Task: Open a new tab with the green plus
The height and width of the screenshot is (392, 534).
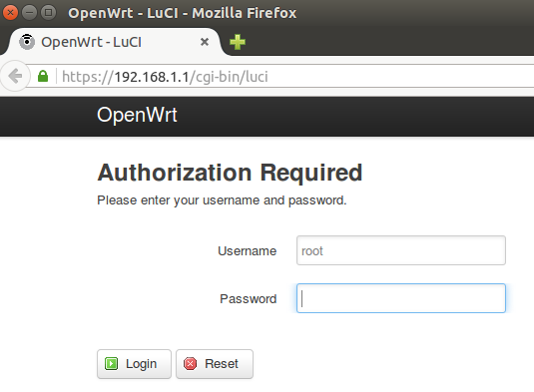Action: [238, 42]
